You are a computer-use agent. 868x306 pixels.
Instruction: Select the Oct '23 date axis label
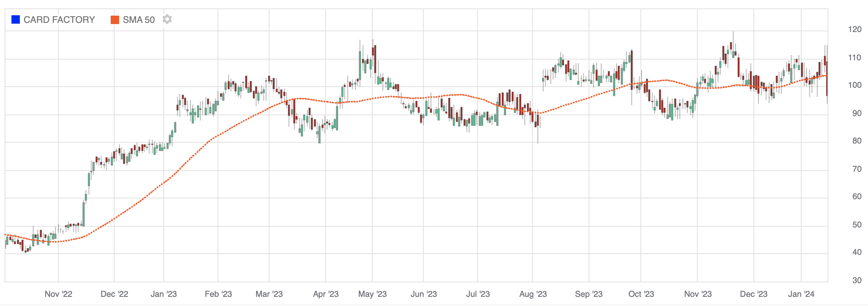click(641, 294)
